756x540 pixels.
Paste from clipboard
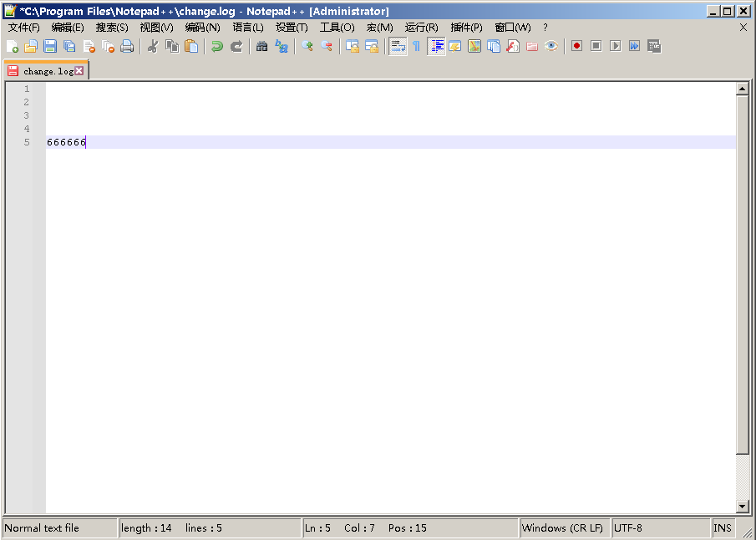click(191, 46)
